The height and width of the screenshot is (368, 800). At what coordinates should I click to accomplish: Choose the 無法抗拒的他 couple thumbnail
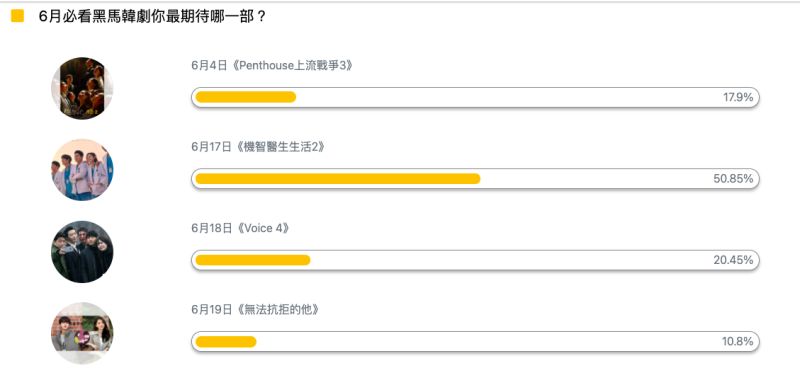pos(82,333)
